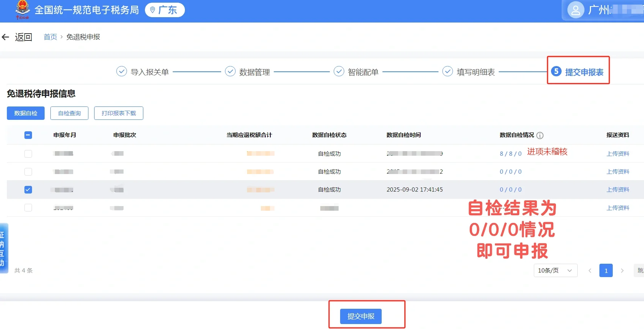The height and width of the screenshot is (329, 644).
Task: Click the 申报批次 column header
Action: point(125,135)
